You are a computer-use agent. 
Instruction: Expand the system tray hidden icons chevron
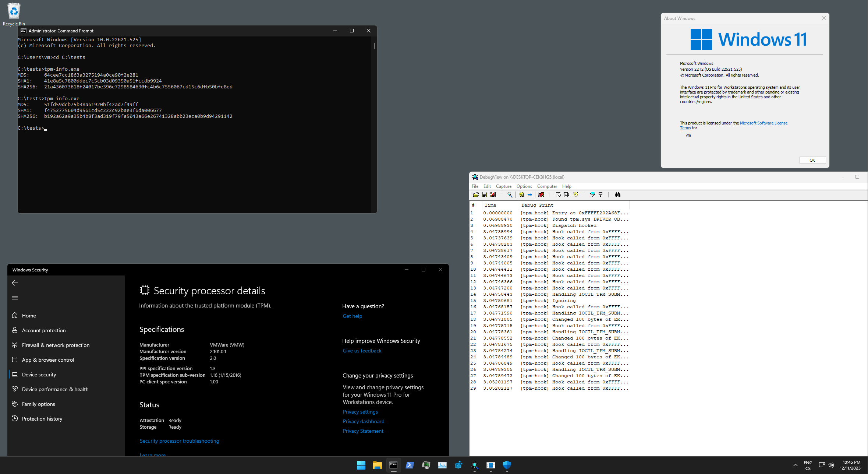point(795,465)
